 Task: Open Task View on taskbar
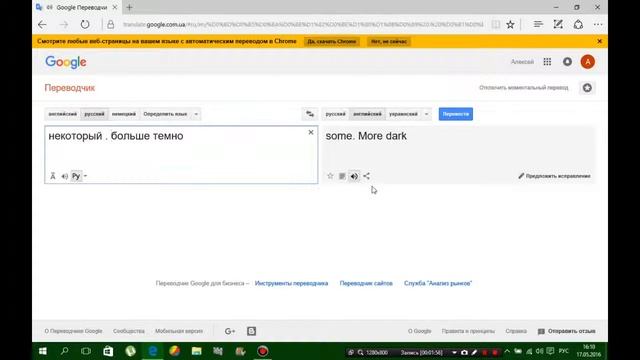(x=86, y=351)
